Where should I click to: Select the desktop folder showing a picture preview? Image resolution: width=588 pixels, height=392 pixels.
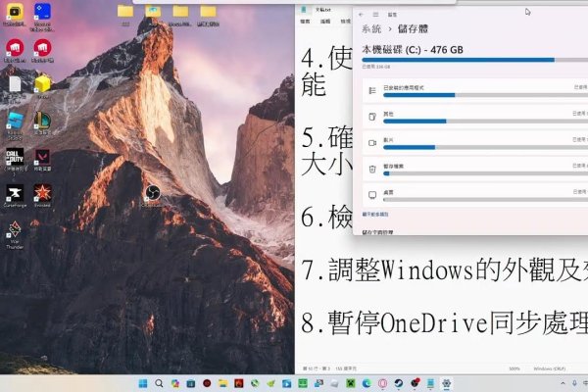153,13
